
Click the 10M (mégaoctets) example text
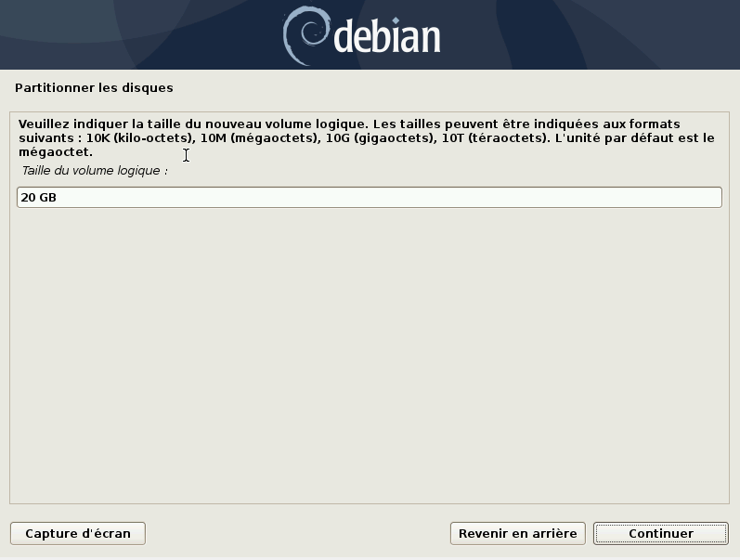(x=260, y=137)
